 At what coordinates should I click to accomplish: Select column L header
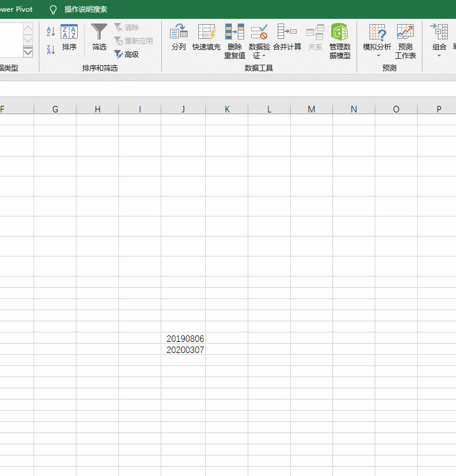269,109
